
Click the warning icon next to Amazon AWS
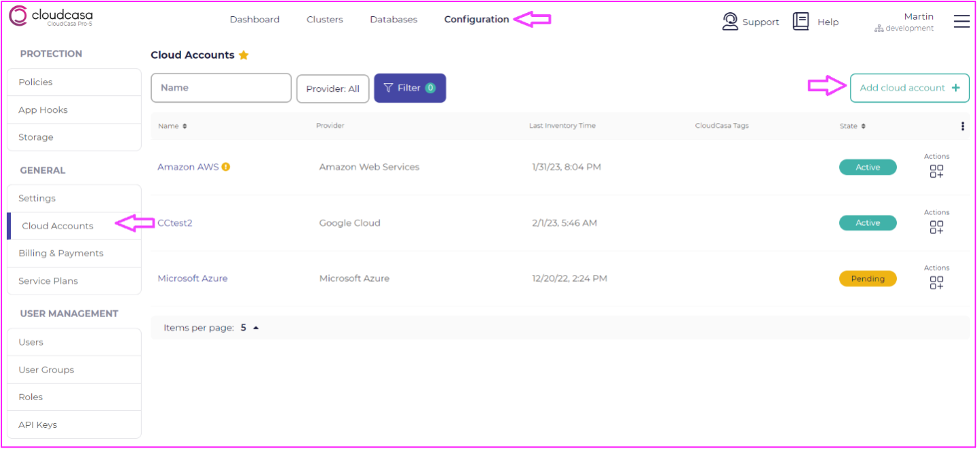[x=226, y=167]
